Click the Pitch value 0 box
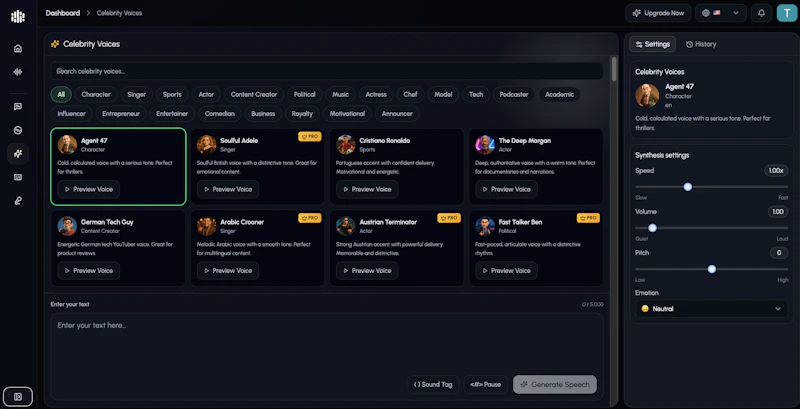This screenshot has height=409, width=800. click(779, 253)
